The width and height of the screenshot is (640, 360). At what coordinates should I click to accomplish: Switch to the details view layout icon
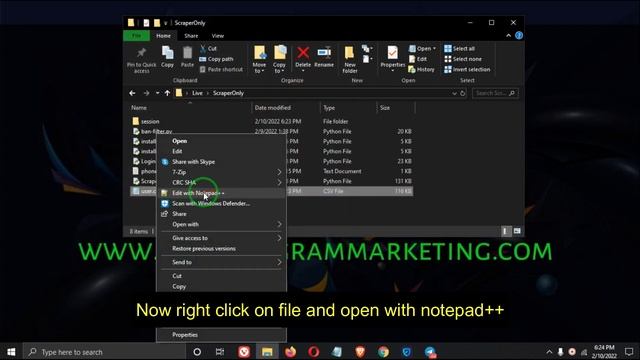tap(505, 231)
